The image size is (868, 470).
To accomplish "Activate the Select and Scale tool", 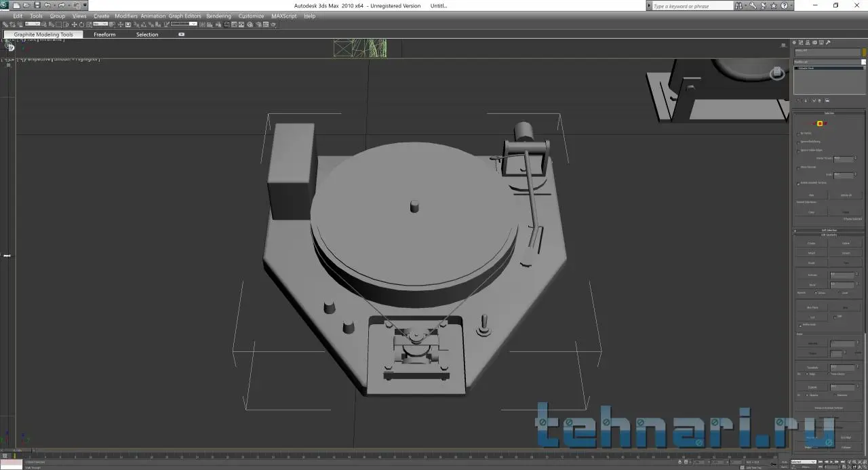I will (x=89, y=24).
